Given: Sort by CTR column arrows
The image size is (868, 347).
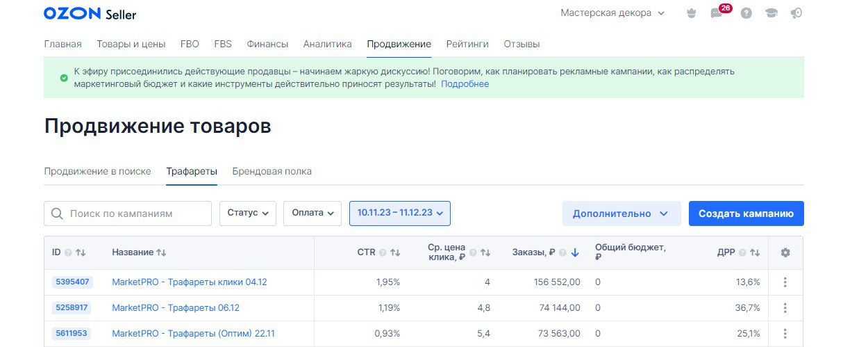Looking at the screenshot, I should coord(395,252).
